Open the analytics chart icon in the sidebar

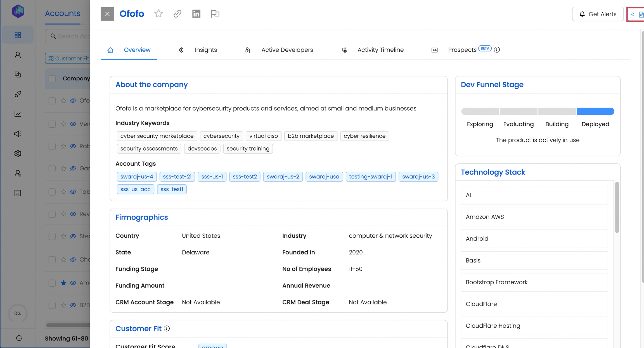click(x=18, y=114)
